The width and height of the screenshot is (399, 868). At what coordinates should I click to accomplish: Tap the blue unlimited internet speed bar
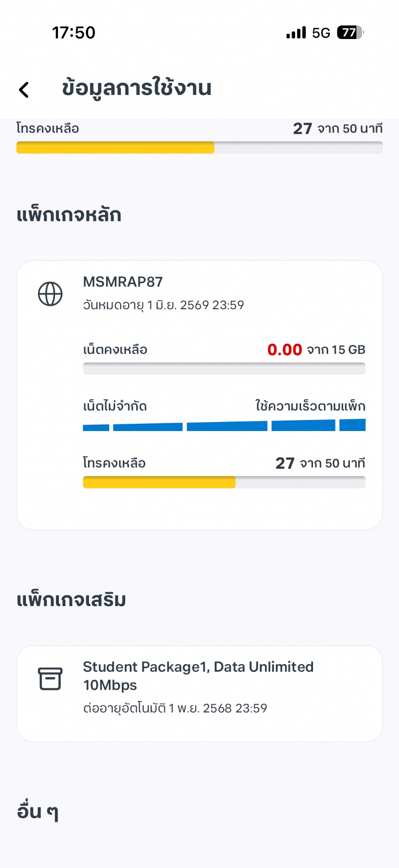click(224, 425)
